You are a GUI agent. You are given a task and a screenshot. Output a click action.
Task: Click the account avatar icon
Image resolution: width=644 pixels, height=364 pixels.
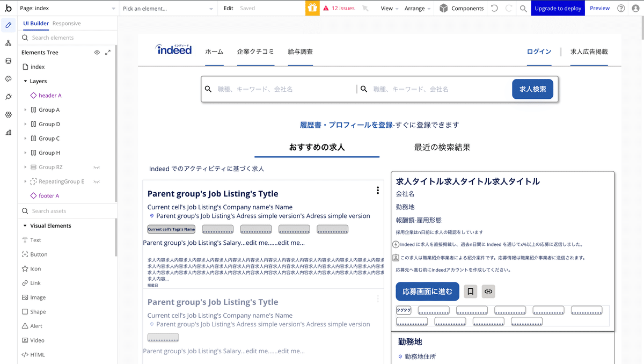[x=635, y=8]
